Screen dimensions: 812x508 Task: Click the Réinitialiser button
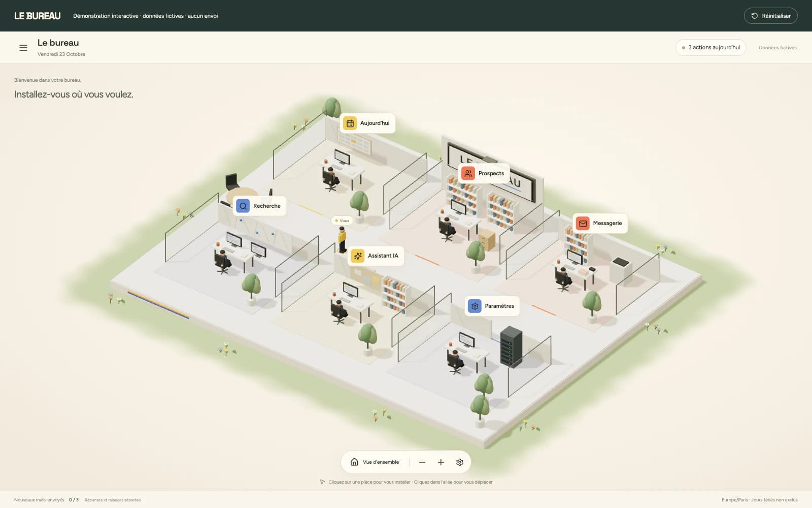[770, 16]
